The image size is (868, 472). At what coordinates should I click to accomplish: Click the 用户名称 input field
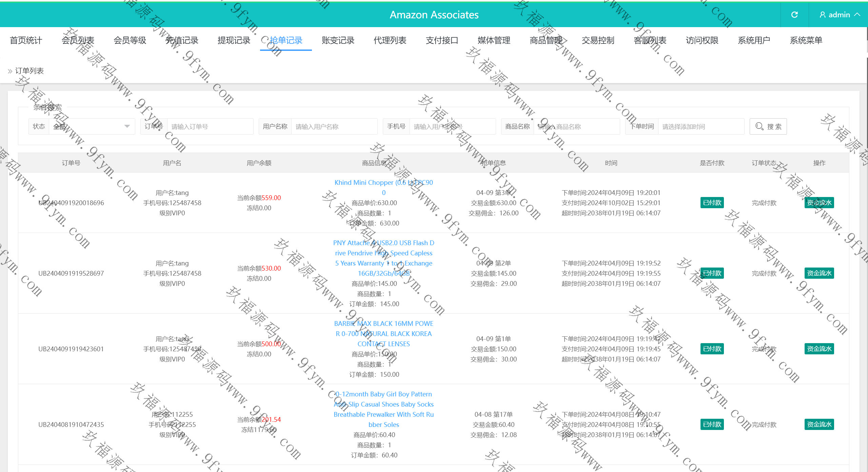pos(334,126)
